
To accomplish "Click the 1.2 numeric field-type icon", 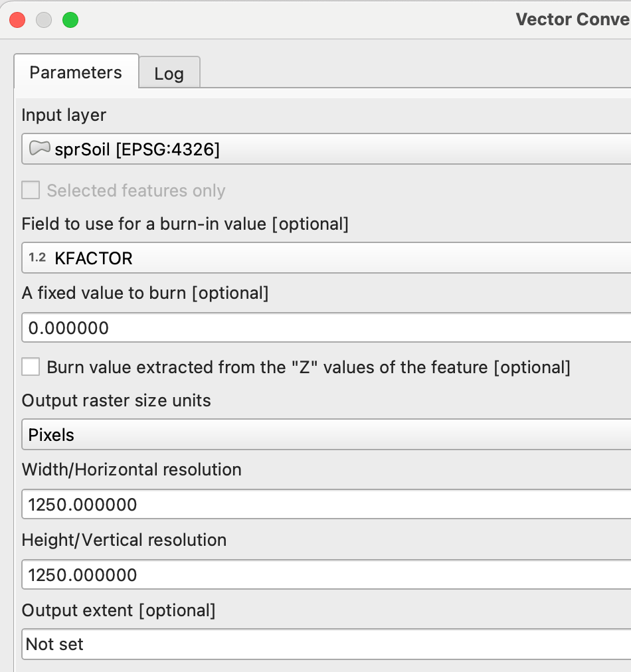I will click(37, 258).
